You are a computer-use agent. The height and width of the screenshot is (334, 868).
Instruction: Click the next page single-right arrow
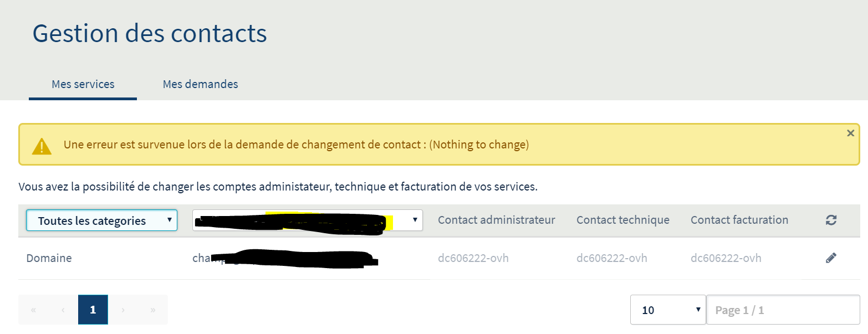[123, 310]
